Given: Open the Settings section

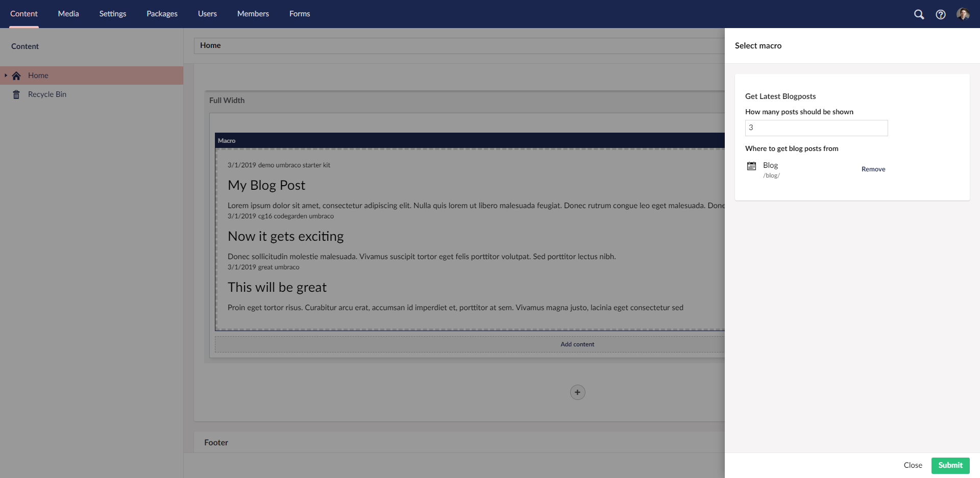Looking at the screenshot, I should tap(112, 14).
